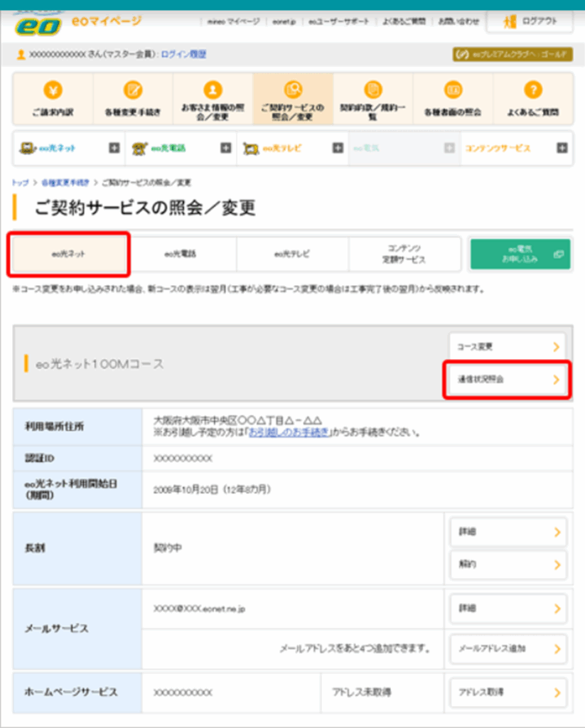The height and width of the screenshot is (728, 585).
Task: Open 詳細 in the メールサービス row
Action: tap(509, 609)
